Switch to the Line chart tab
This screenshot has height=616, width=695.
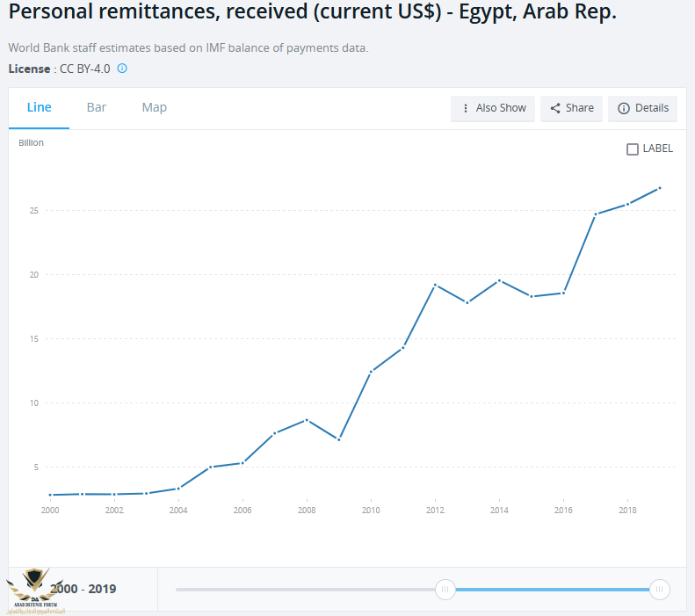point(40,107)
